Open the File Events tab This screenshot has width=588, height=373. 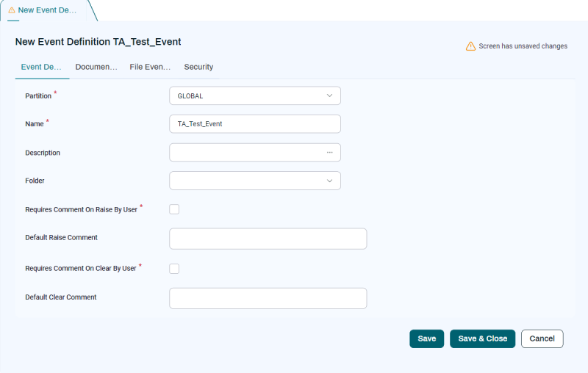[x=150, y=67]
